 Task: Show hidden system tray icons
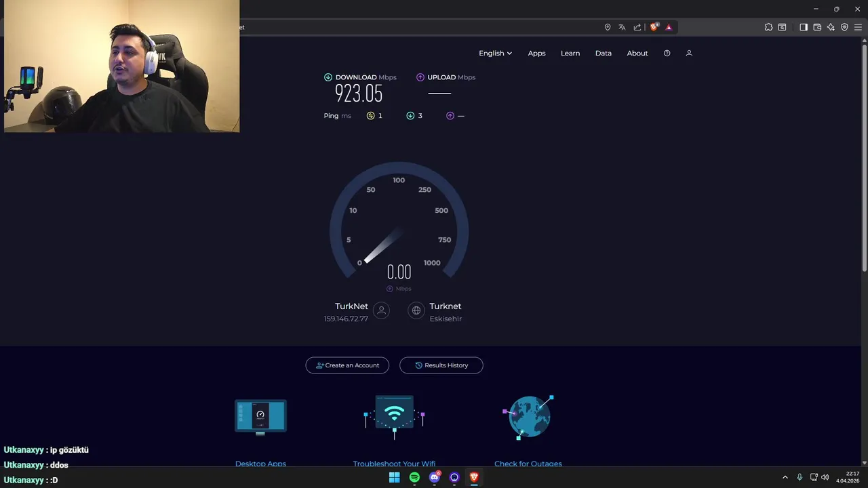(785, 477)
